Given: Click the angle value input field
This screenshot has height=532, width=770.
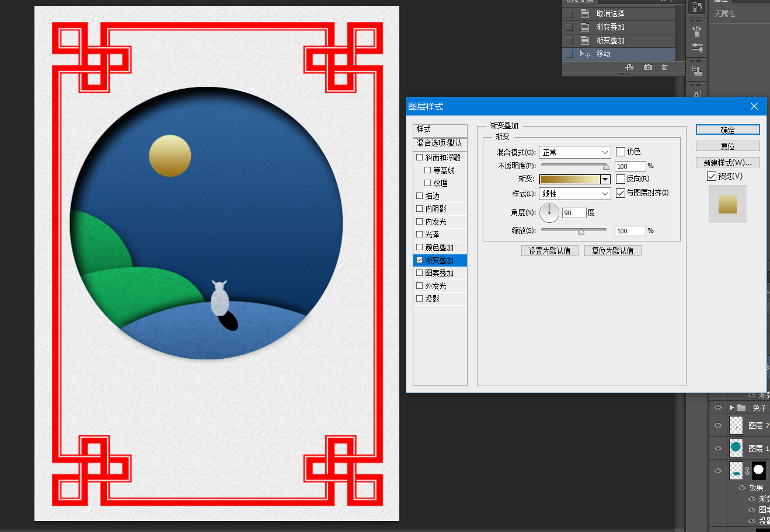Looking at the screenshot, I should (574, 213).
